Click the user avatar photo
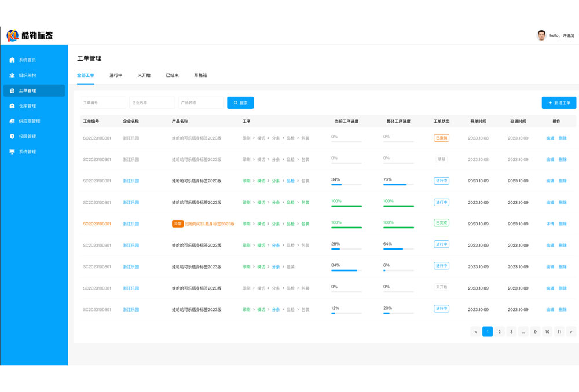This screenshot has height=392, width=579. click(x=541, y=35)
